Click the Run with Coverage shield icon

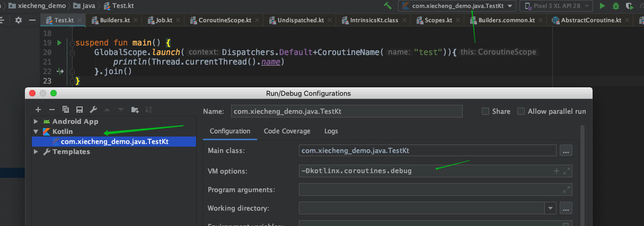coord(630,6)
